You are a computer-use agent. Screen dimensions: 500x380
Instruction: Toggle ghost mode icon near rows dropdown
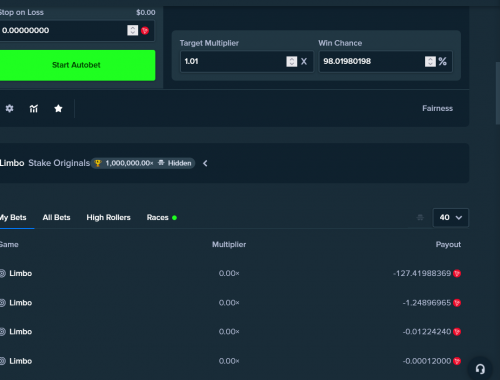click(x=420, y=217)
